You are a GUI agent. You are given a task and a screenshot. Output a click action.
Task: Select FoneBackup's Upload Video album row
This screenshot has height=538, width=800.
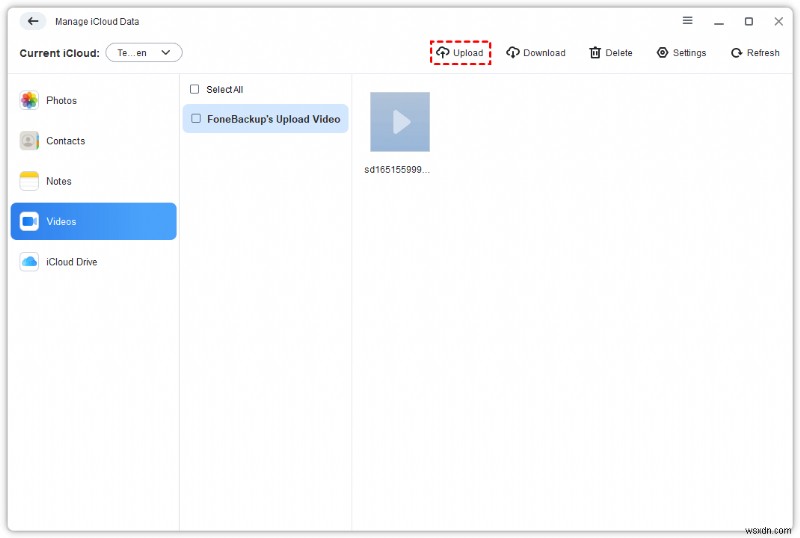click(x=265, y=118)
